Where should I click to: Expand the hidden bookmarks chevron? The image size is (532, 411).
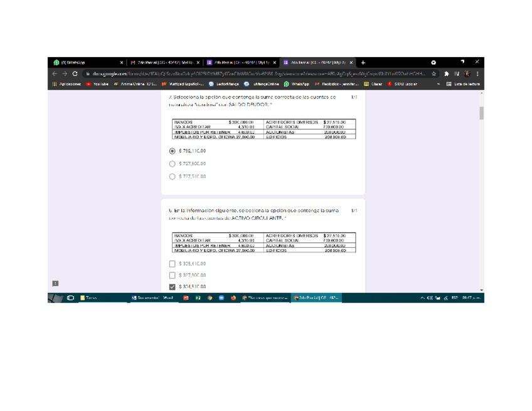pos(439,84)
